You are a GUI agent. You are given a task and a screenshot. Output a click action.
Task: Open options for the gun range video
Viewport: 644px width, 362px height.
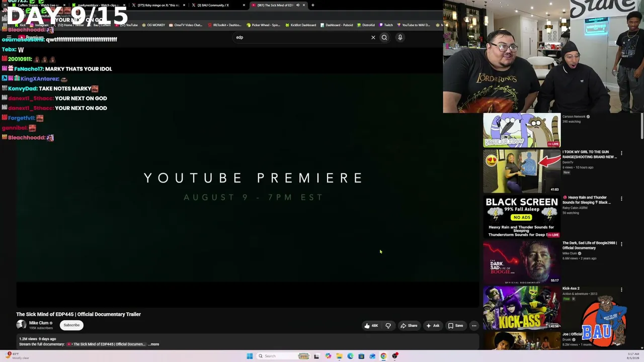621,153
